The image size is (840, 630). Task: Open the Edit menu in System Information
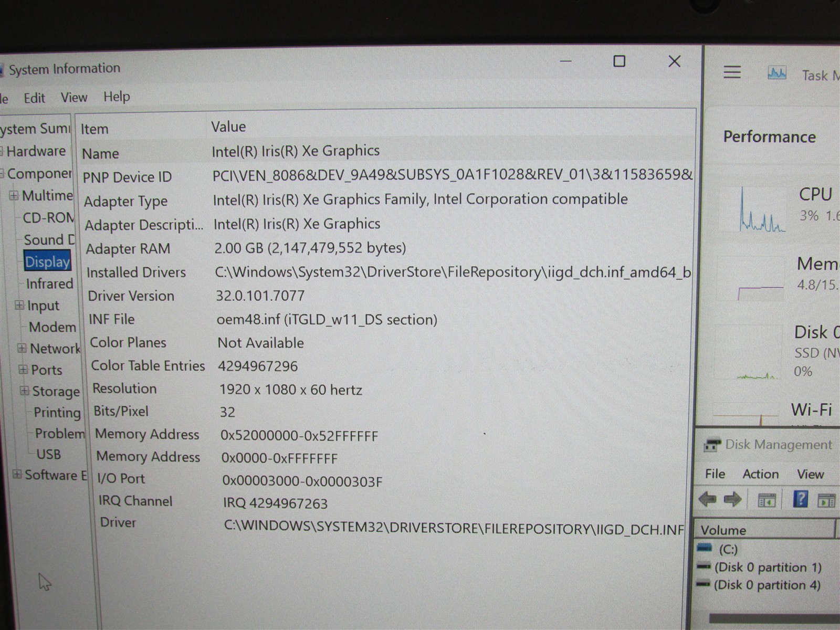35,98
